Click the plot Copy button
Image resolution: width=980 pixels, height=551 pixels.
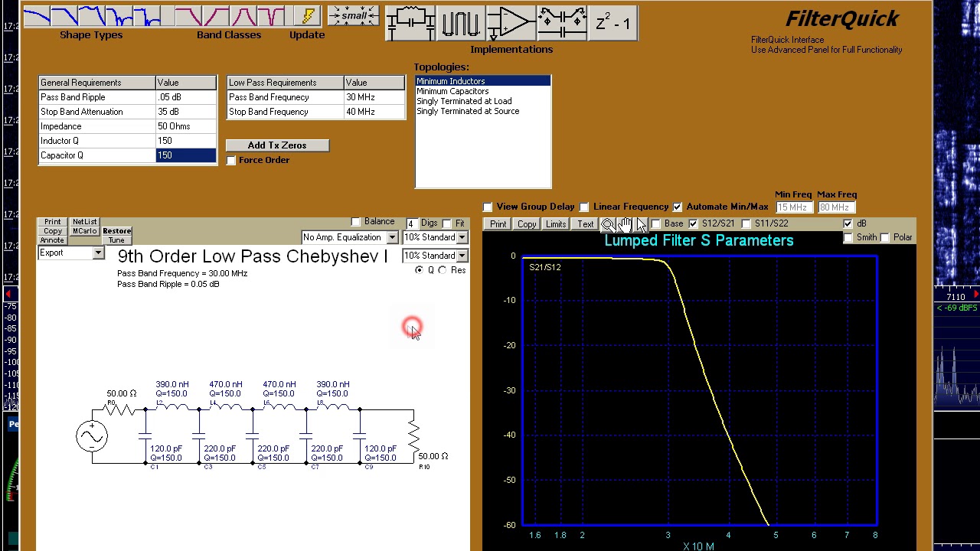tap(527, 224)
